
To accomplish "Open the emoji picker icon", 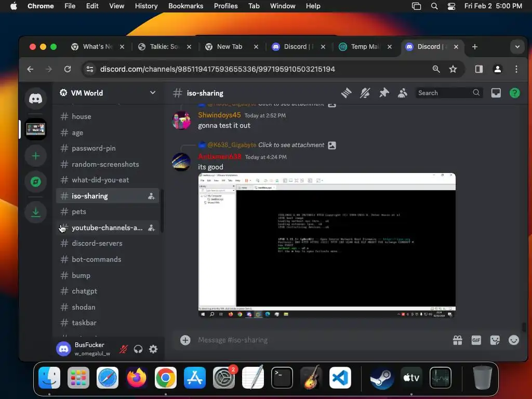I will pyautogui.click(x=514, y=340).
